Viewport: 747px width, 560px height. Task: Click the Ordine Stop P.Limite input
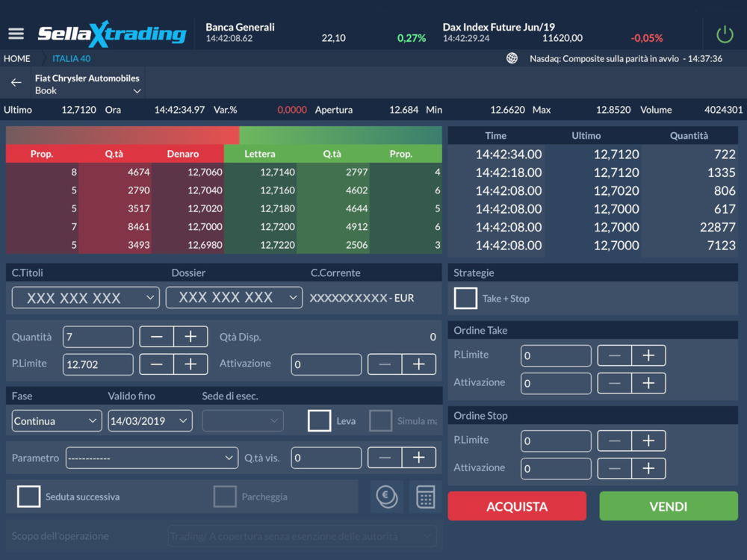556,441
